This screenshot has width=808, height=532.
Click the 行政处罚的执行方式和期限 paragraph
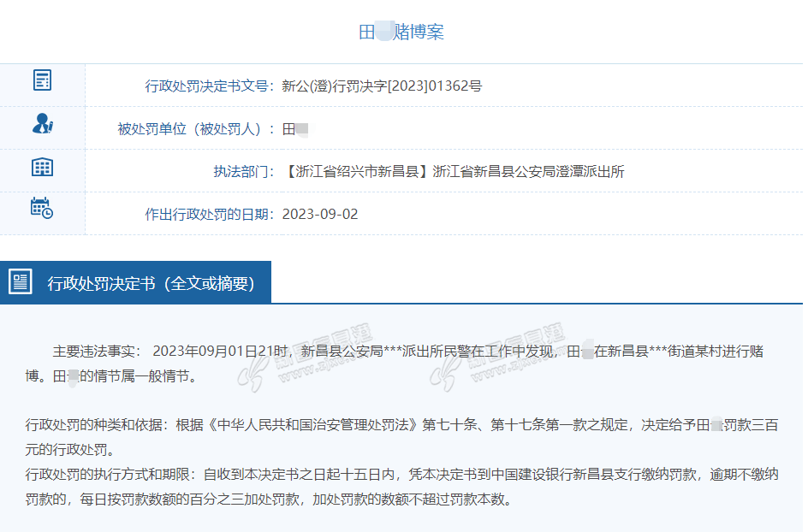tap(402, 486)
